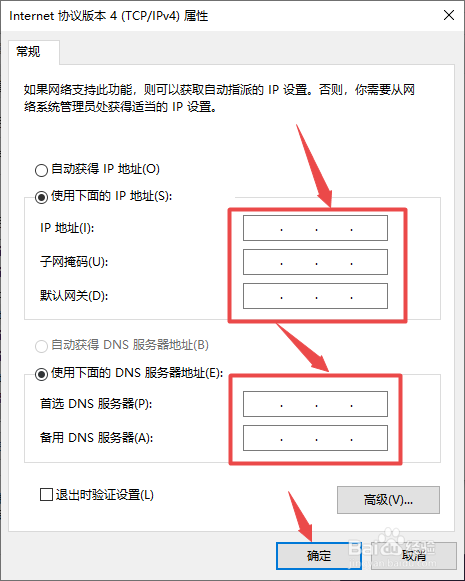Click last octet of 默认网关 field
Image resolution: width=465 pixels, height=581 pixels.
click(x=369, y=296)
